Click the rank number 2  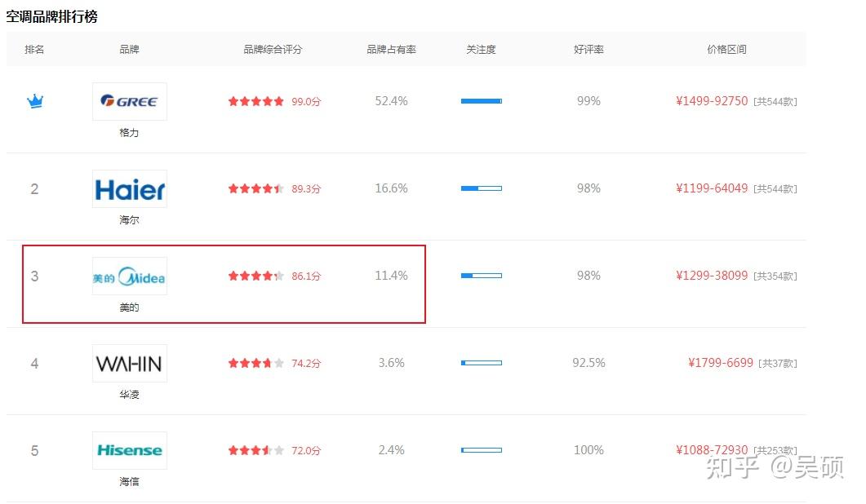(x=34, y=188)
